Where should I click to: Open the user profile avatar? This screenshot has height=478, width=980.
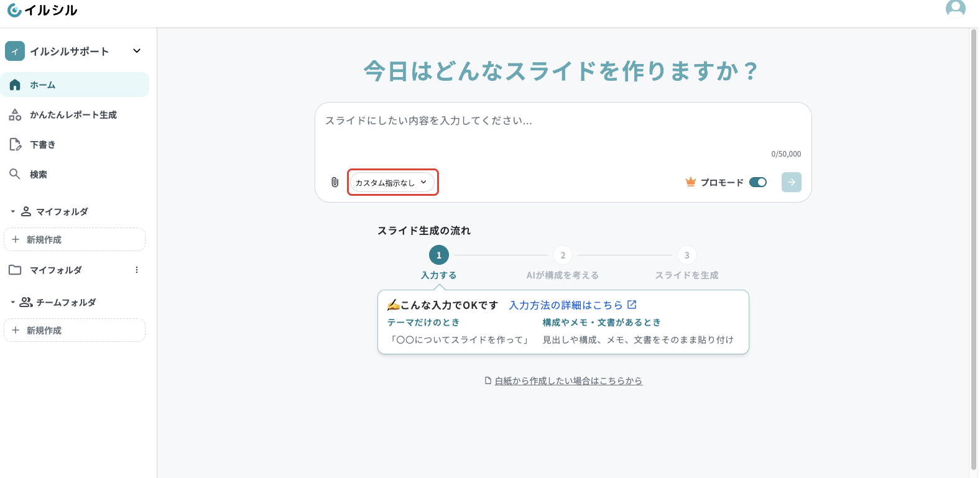(x=955, y=9)
